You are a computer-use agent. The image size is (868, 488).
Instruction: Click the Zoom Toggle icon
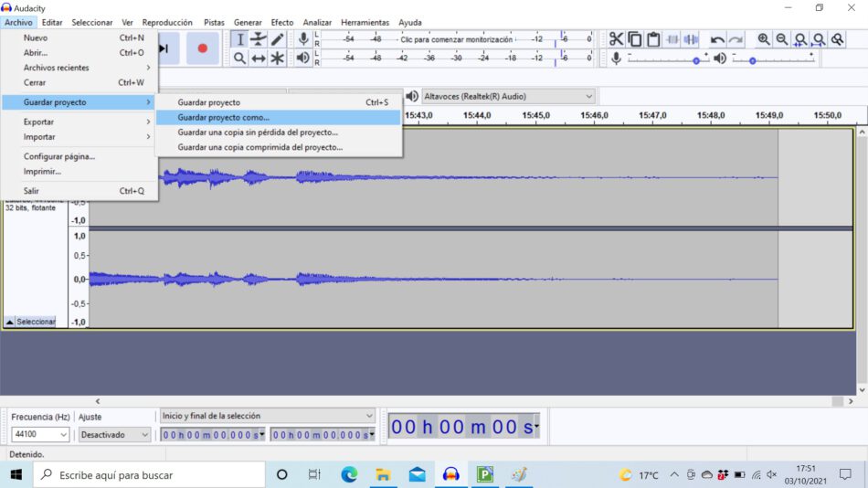(x=838, y=39)
